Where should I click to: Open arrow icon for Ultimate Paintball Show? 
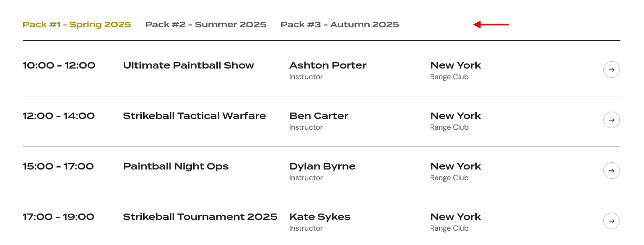(612, 69)
